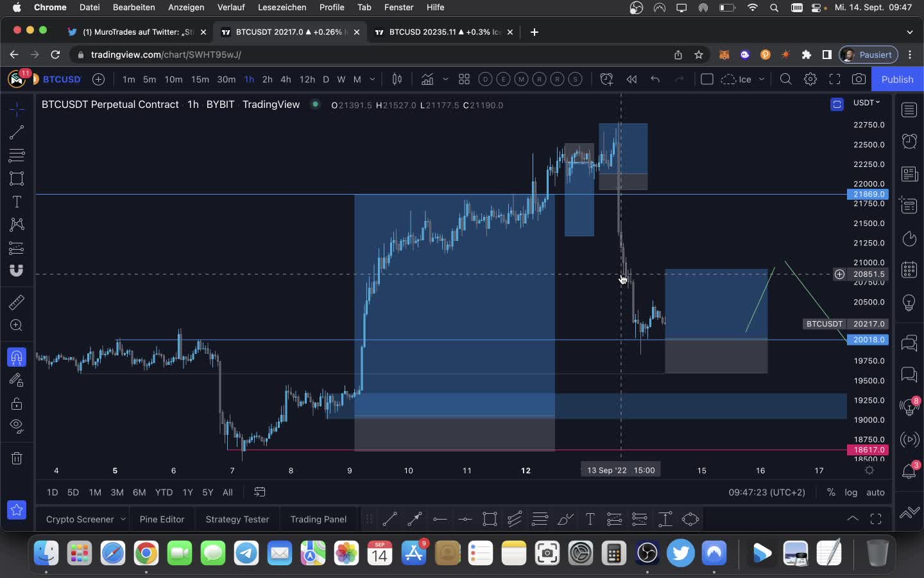Open the Lesezeichen menu

click(x=282, y=7)
